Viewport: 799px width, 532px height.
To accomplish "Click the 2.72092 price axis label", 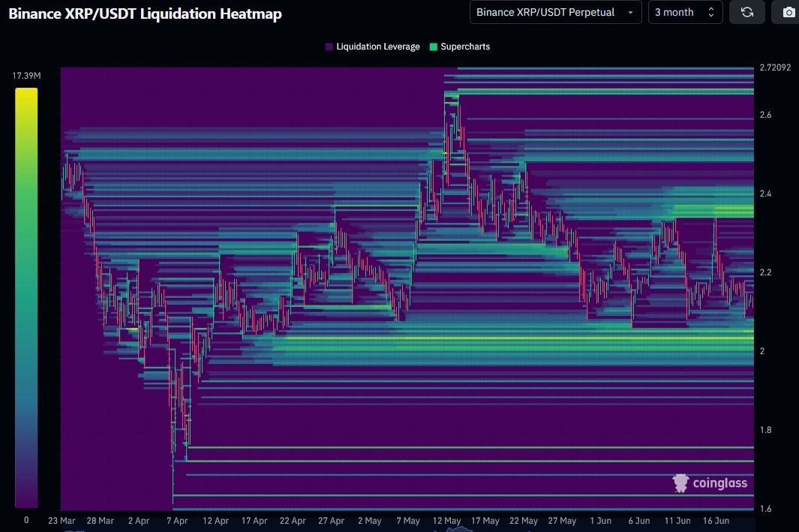I will [x=775, y=68].
